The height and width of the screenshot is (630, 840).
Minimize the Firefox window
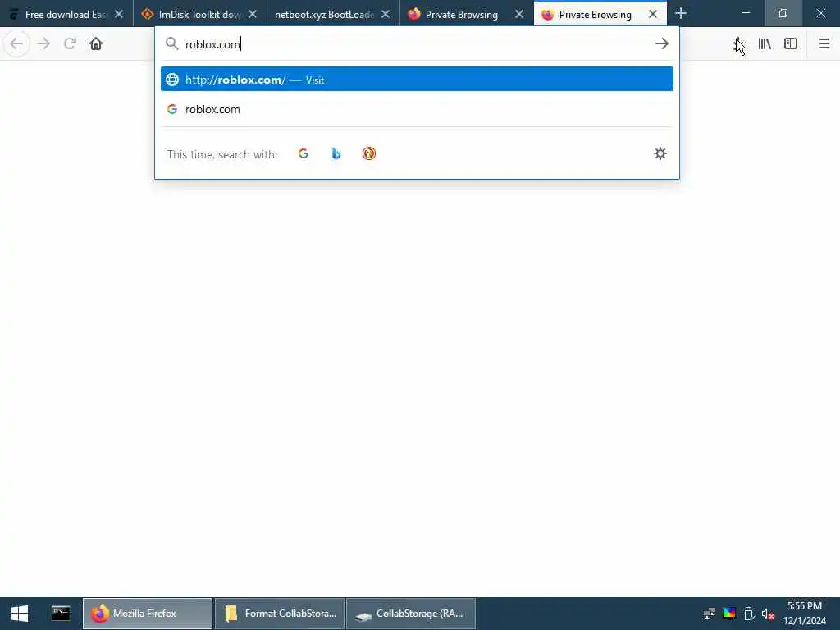click(x=745, y=13)
